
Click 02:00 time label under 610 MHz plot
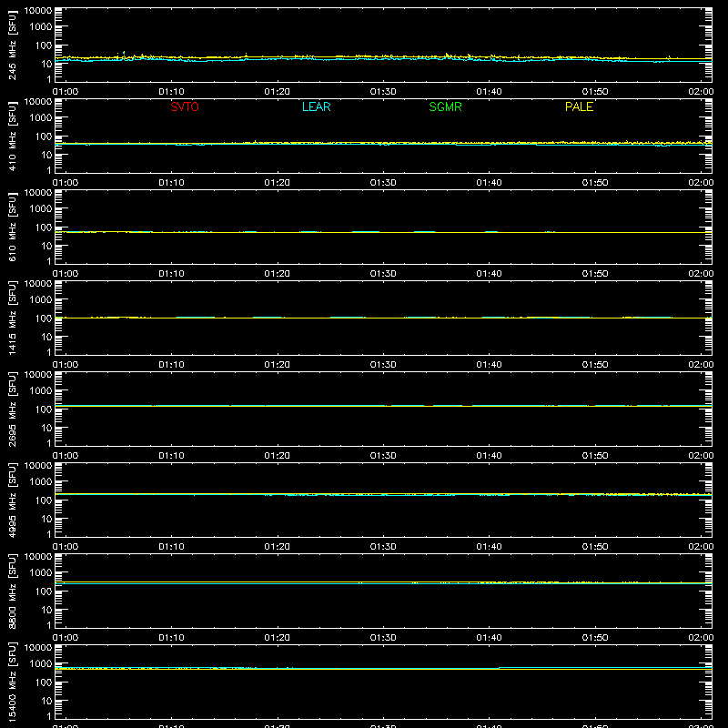(701, 274)
